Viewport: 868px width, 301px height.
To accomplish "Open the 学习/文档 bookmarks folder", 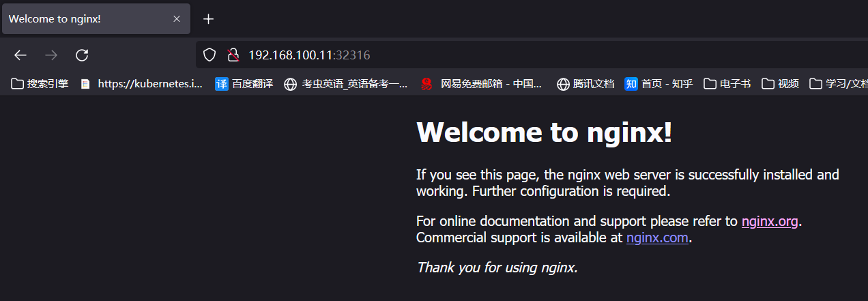I will click(x=839, y=84).
